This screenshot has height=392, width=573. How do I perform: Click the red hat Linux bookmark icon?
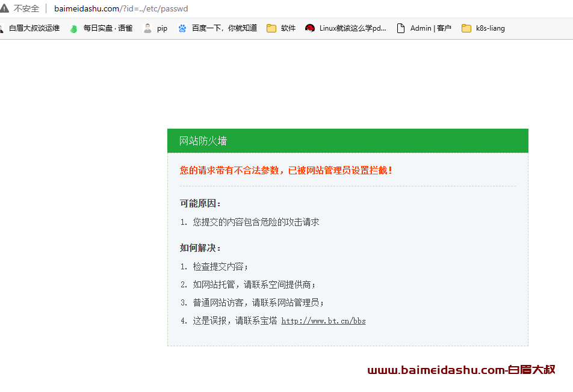(x=310, y=28)
